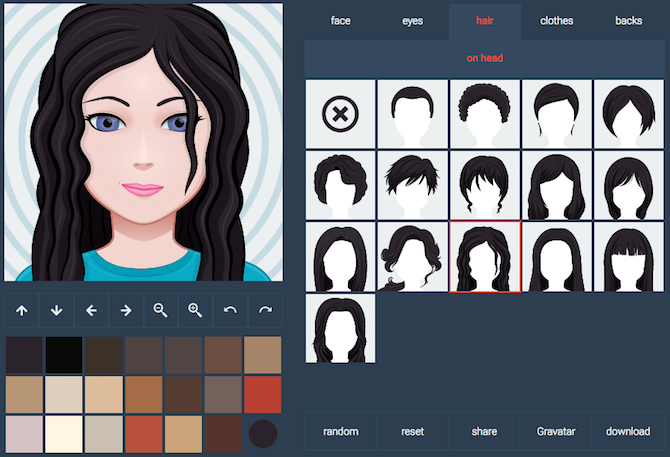Viewport: 670px width, 457px height.
Task: Click the undo arrow icon
Action: point(230,311)
